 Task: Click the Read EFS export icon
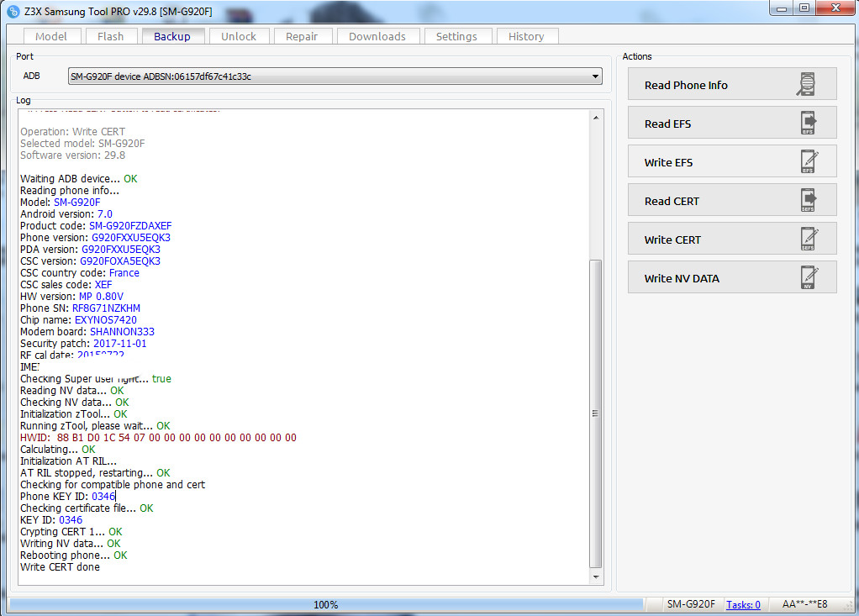(x=808, y=123)
